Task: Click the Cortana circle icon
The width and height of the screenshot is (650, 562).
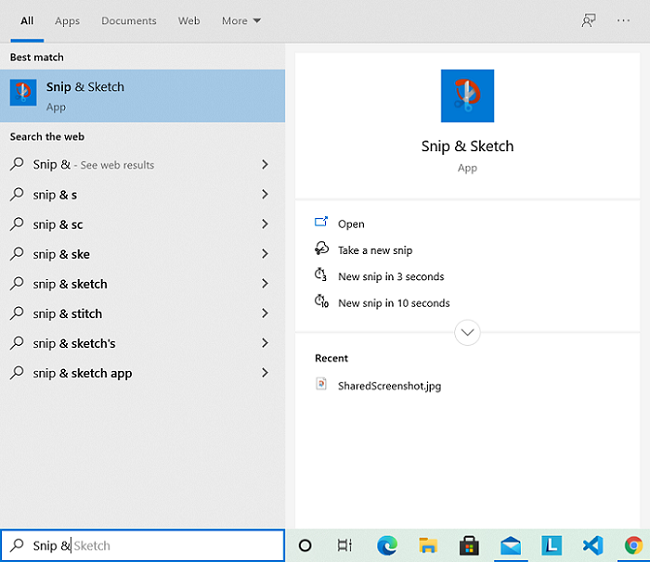Action: pos(306,545)
